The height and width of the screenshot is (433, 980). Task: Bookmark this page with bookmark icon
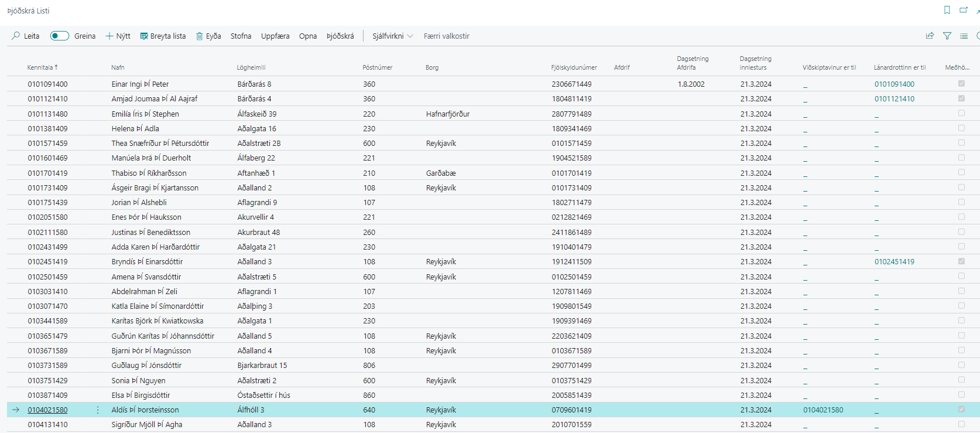[x=947, y=10]
